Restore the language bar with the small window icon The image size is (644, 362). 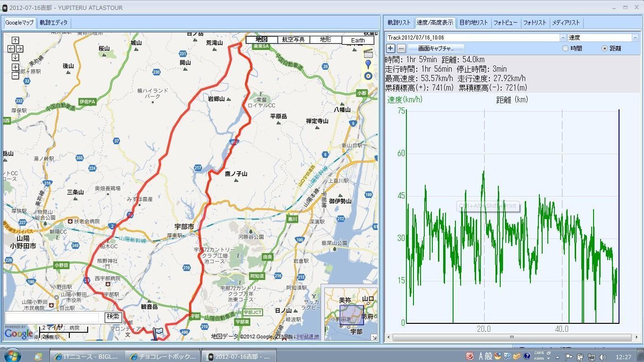tap(548, 353)
